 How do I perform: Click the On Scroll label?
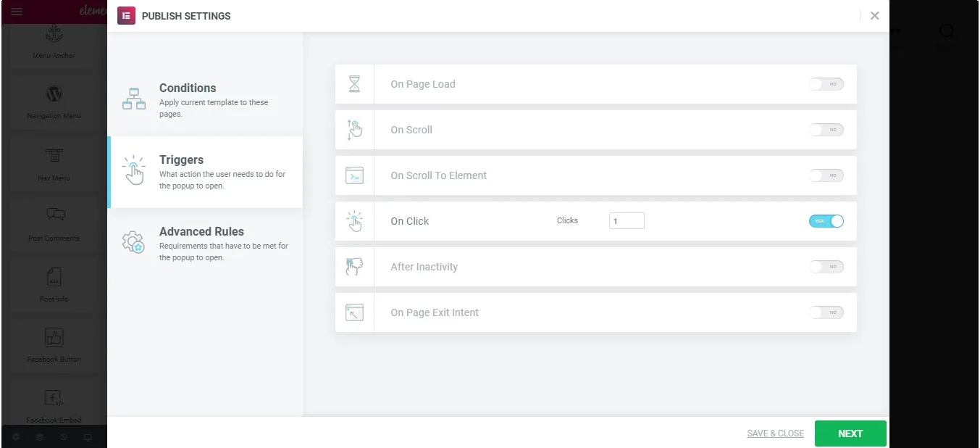click(411, 130)
